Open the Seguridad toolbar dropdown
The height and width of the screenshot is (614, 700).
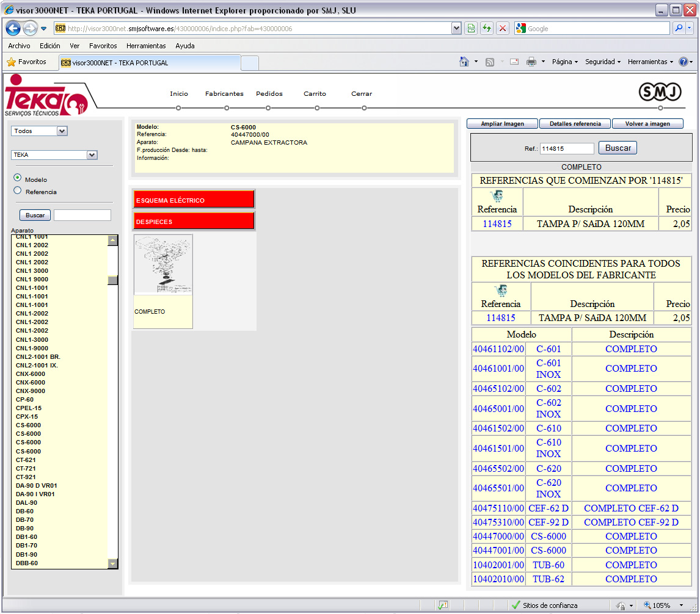603,62
